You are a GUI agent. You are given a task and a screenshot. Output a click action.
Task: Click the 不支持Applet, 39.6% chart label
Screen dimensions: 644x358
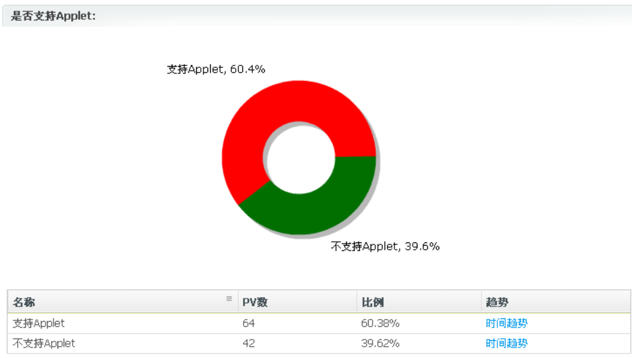[x=385, y=246]
